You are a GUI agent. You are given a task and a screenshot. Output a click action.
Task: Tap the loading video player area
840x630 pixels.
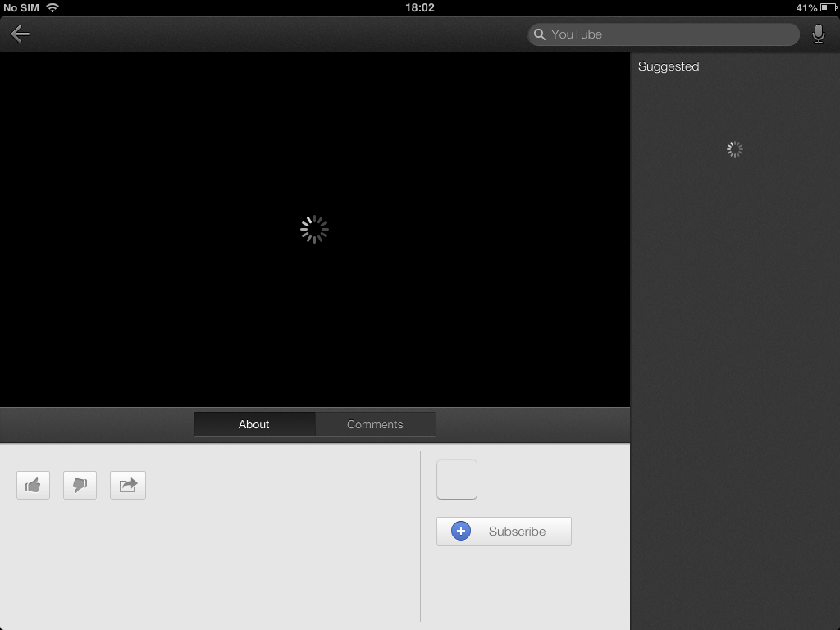[x=315, y=230]
